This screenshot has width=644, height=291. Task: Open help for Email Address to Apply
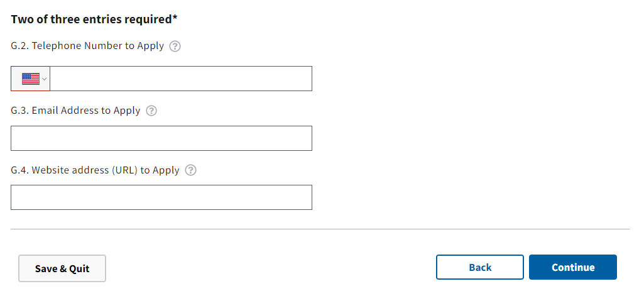151,111
